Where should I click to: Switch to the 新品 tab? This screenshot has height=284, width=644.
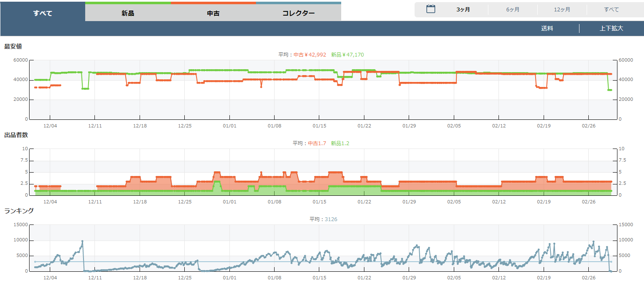coord(128,13)
